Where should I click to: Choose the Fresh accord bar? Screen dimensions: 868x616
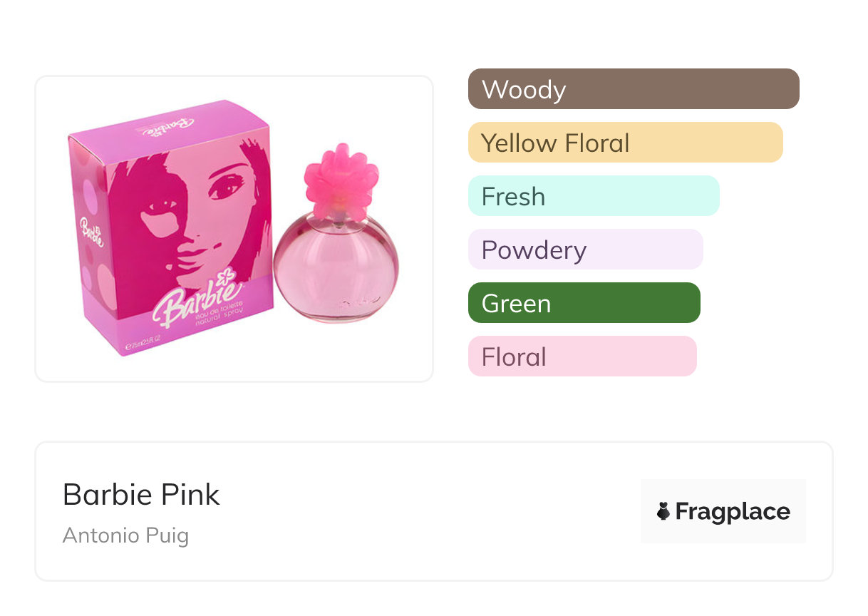coord(593,196)
